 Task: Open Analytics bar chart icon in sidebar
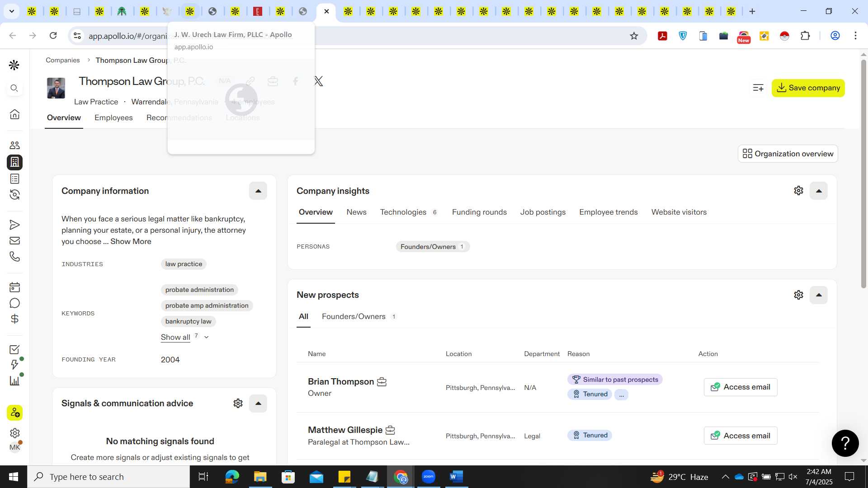(x=14, y=381)
